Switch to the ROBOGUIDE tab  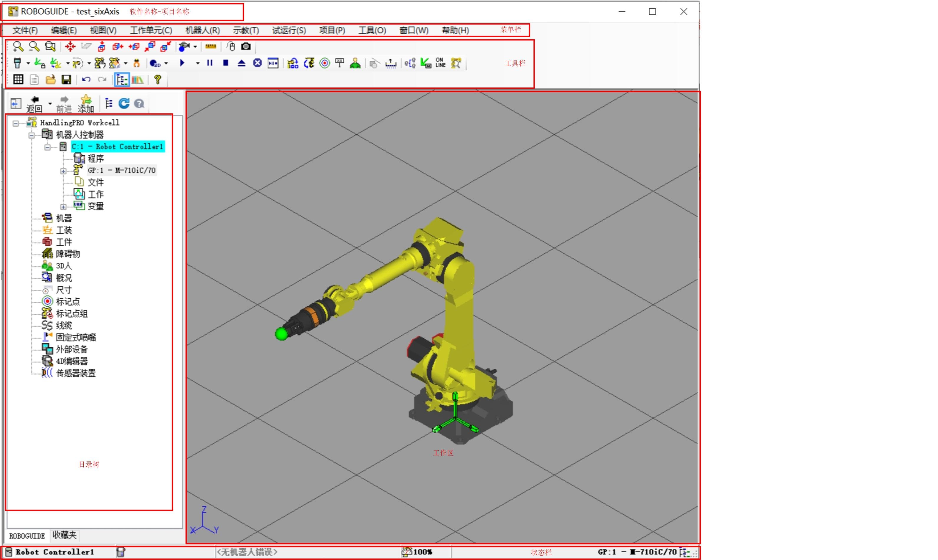[27, 536]
